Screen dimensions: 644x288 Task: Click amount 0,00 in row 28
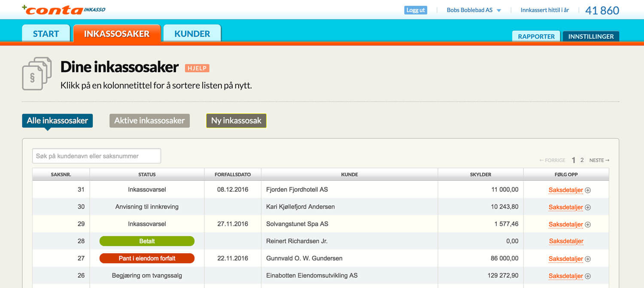512,241
